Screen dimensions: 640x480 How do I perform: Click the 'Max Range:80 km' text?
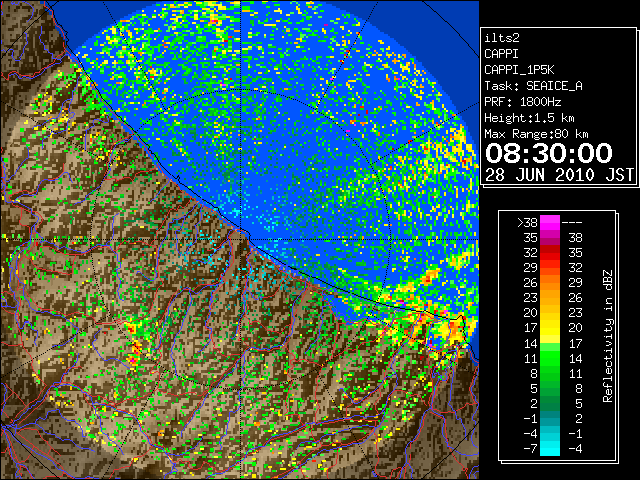[536, 134]
